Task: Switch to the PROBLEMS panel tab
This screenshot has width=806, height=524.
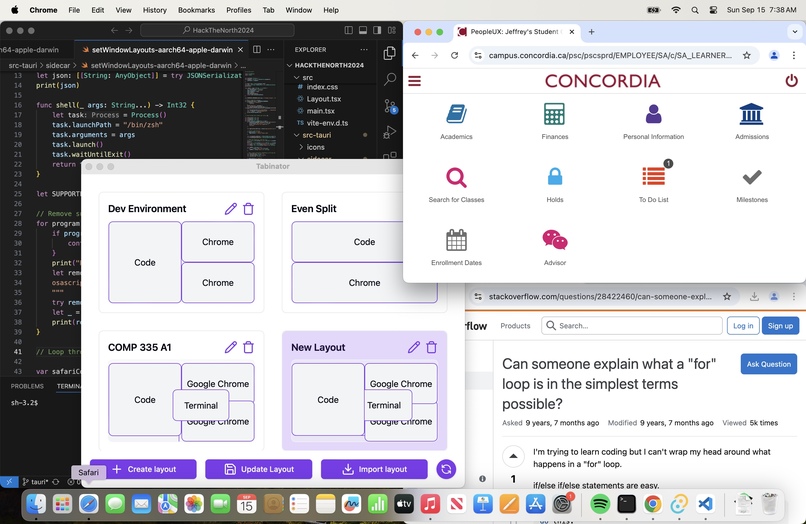Action: 27,386
